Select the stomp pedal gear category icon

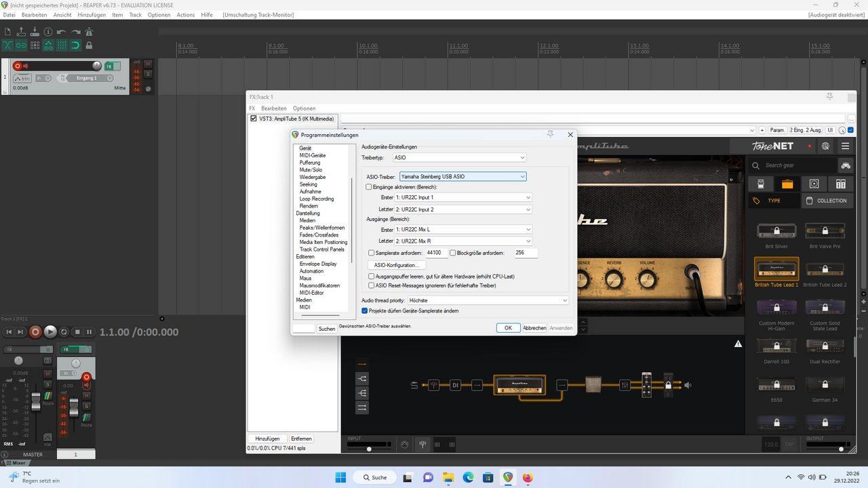pyautogui.click(x=761, y=184)
